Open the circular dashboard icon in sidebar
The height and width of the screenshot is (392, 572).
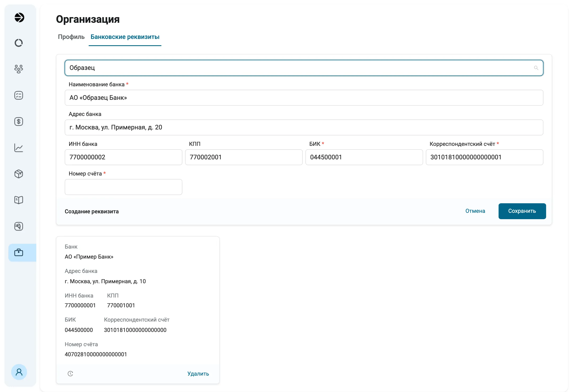coord(19,43)
